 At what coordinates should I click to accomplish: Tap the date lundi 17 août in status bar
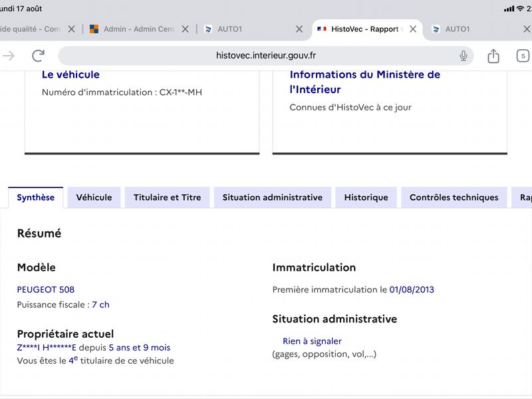pyautogui.click(x=21, y=9)
